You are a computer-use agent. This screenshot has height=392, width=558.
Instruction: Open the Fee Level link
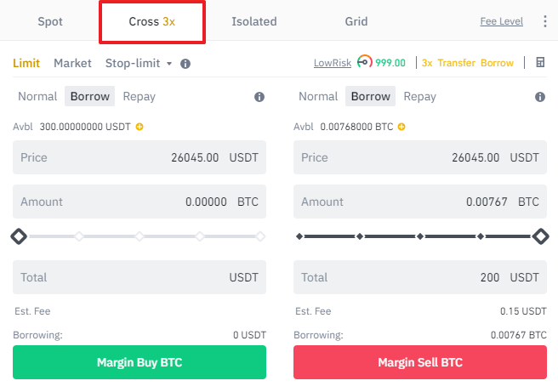(501, 21)
